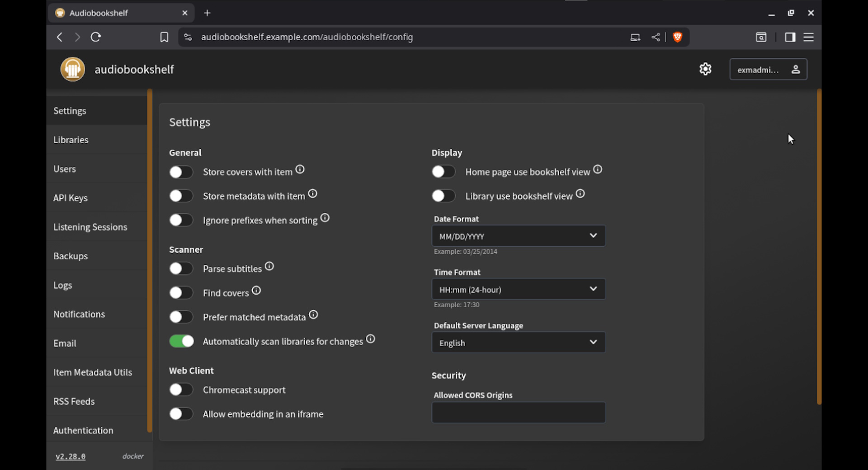Open the Date Format dropdown
Screen dimensions: 868x470
pyautogui.click(x=519, y=236)
